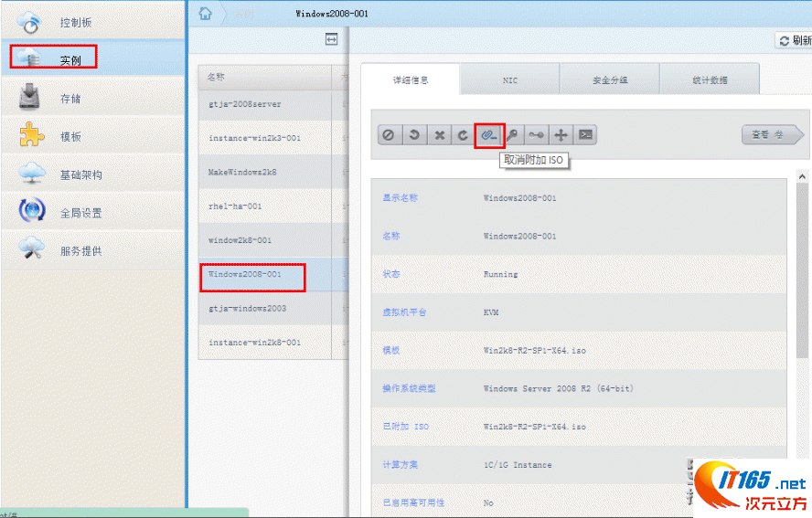
Task: Click the reset password key icon
Action: click(x=512, y=135)
